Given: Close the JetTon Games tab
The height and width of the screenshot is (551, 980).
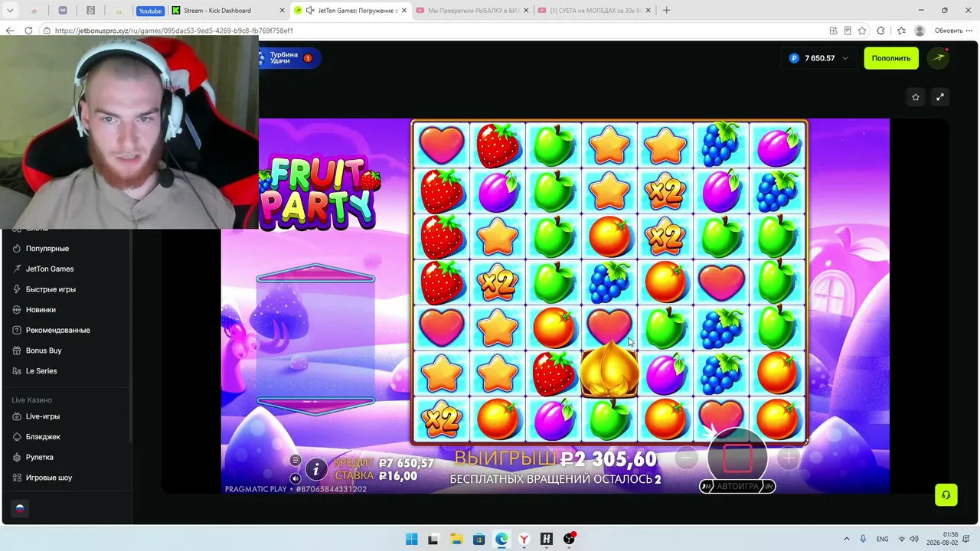Looking at the screenshot, I should [403, 11].
